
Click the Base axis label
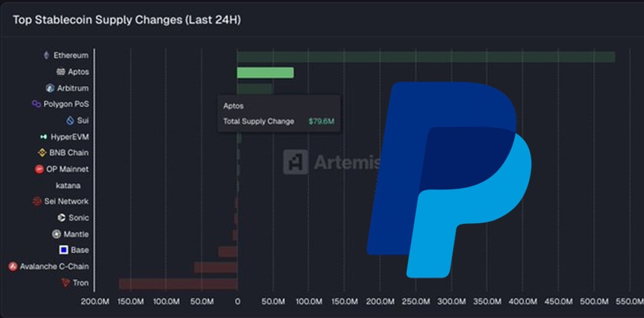[80, 250]
